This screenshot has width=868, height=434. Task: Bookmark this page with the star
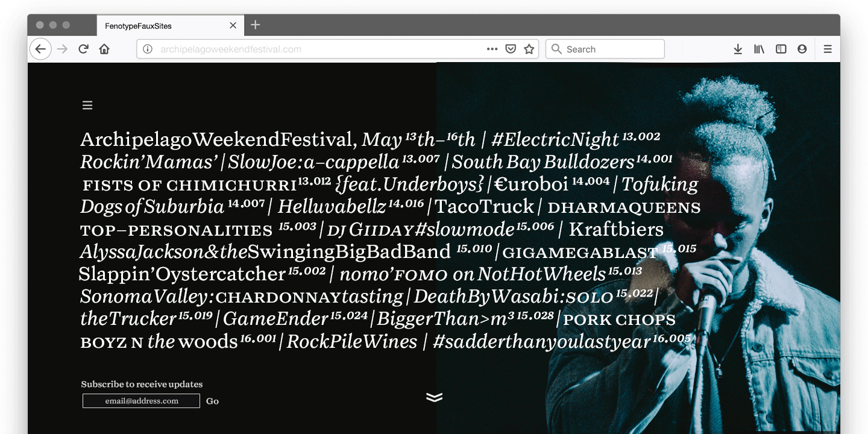(x=529, y=49)
